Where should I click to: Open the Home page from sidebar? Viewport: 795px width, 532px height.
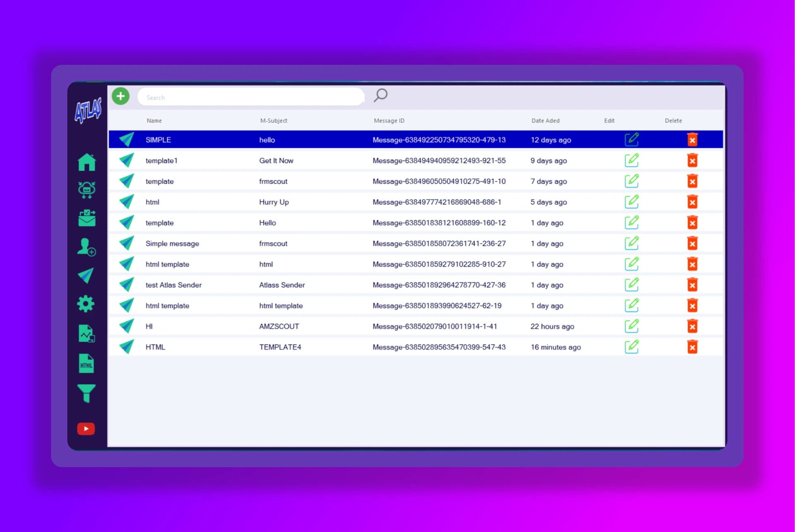tap(87, 162)
